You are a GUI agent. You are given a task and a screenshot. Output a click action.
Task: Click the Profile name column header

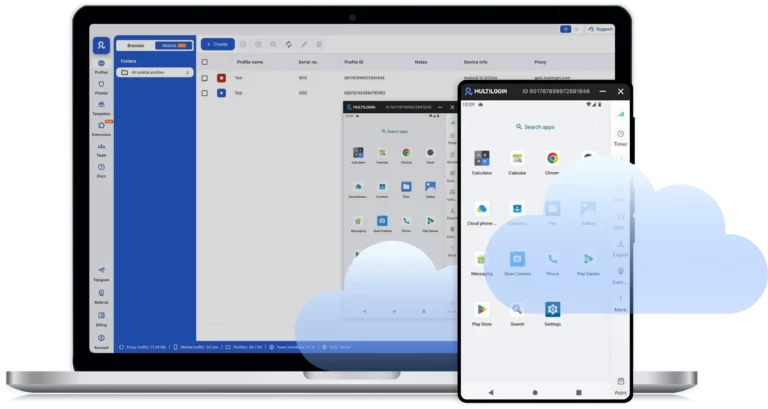point(250,62)
